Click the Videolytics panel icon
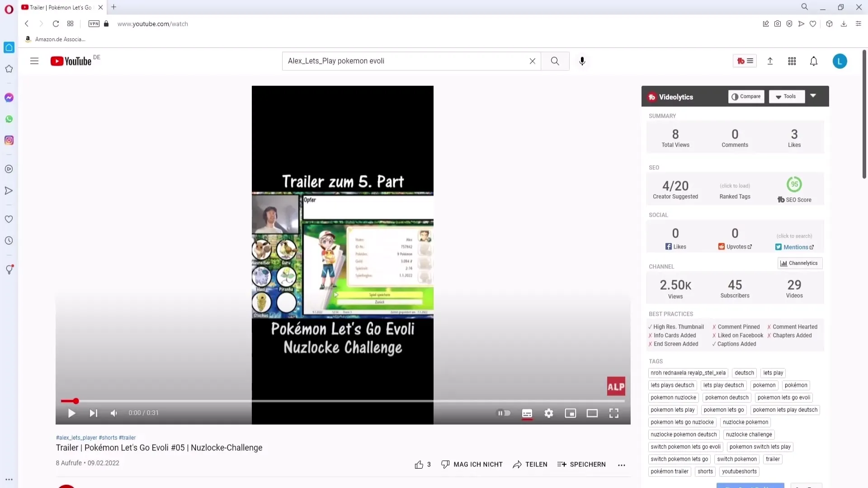 [x=651, y=97]
